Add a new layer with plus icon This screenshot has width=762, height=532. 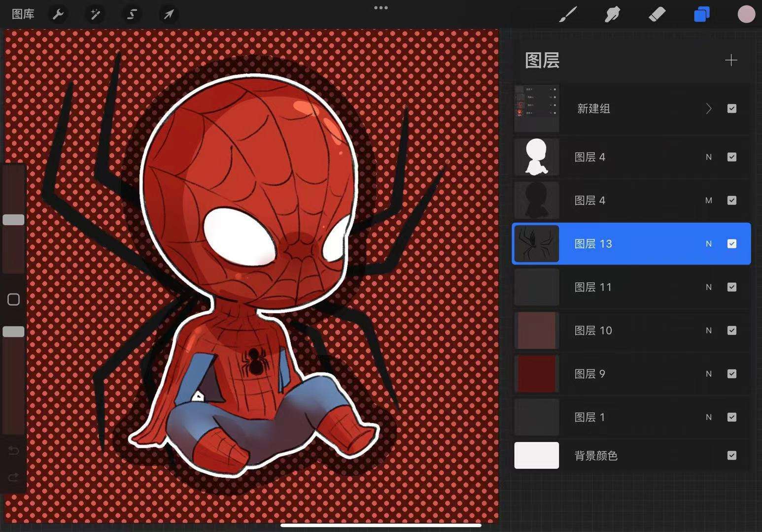coord(731,60)
